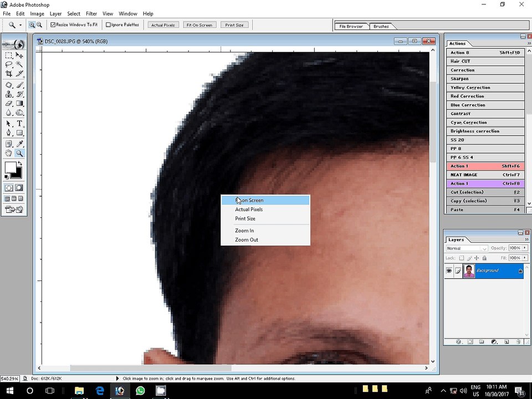Image resolution: width=532 pixels, height=399 pixels.
Task: Switch to Standard editing mode
Action: tap(9, 188)
